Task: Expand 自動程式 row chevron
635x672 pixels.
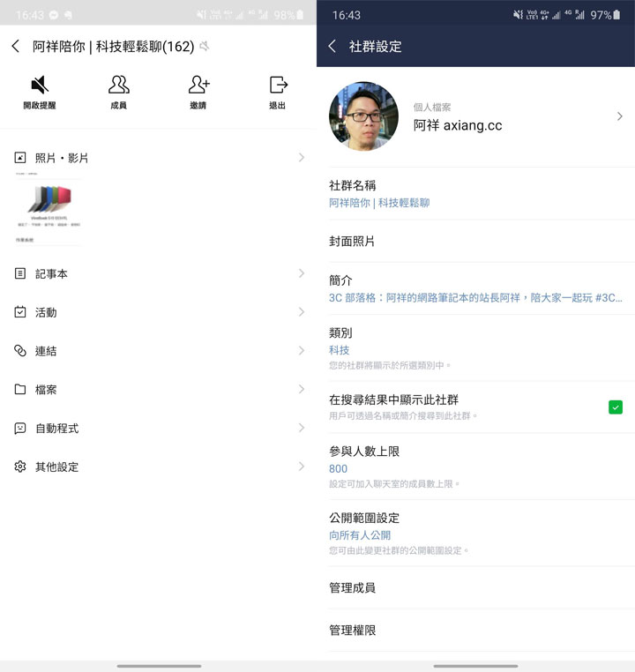Action: pyautogui.click(x=302, y=428)
